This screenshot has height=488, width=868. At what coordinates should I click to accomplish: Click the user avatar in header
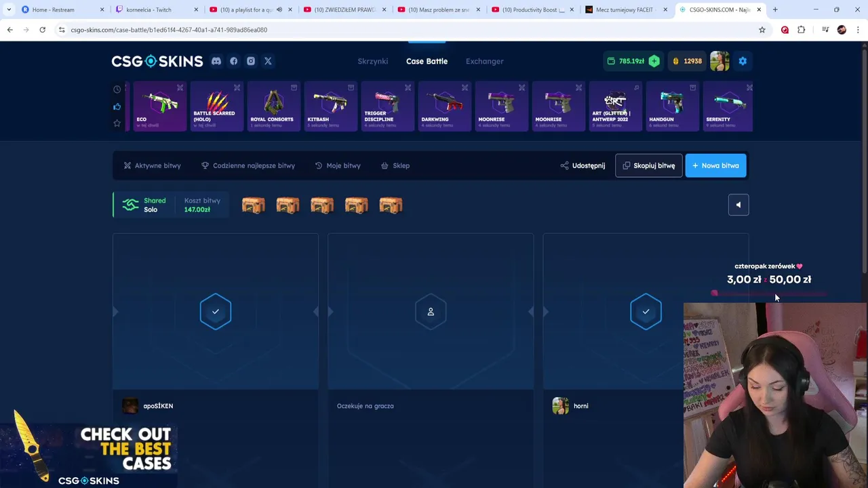click(719, 61)
